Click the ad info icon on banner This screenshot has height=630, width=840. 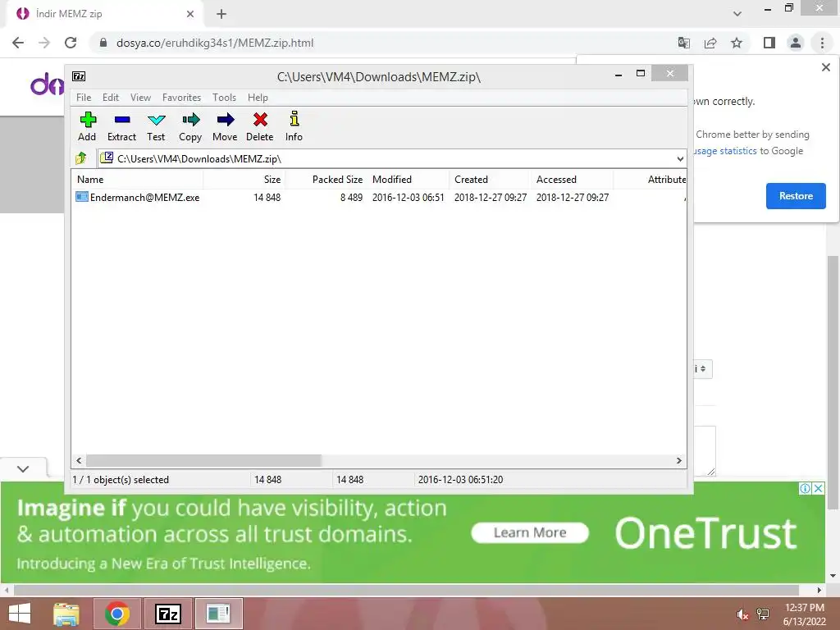coord(805,488)
